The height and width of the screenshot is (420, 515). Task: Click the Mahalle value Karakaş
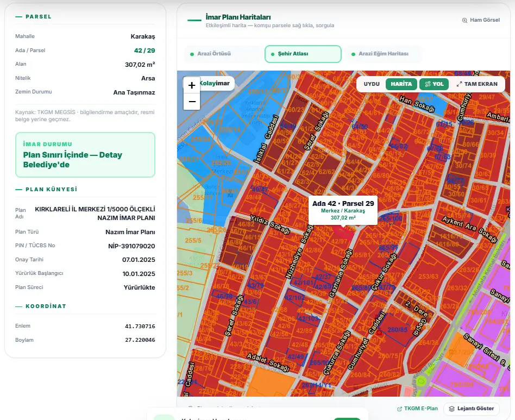(x=143, y=36)
